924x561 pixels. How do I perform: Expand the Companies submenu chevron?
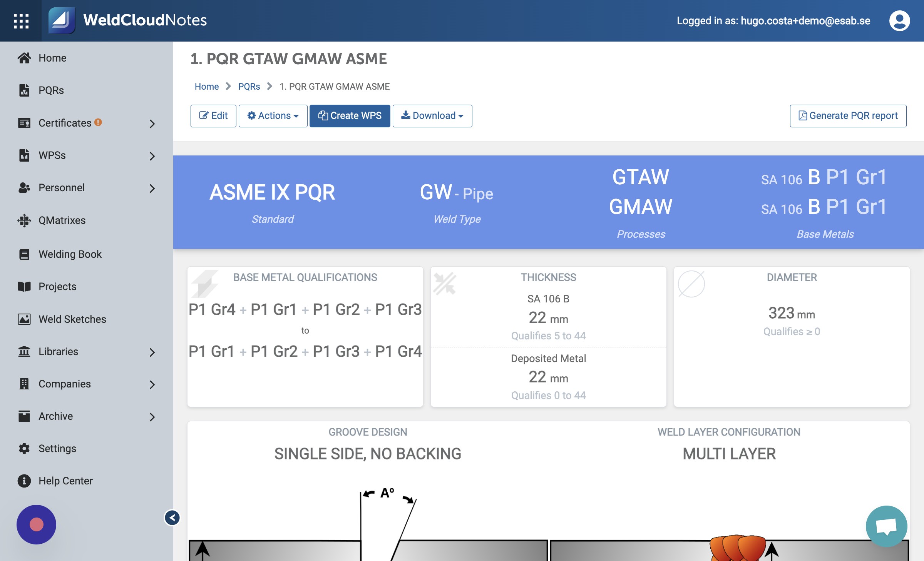152,385
